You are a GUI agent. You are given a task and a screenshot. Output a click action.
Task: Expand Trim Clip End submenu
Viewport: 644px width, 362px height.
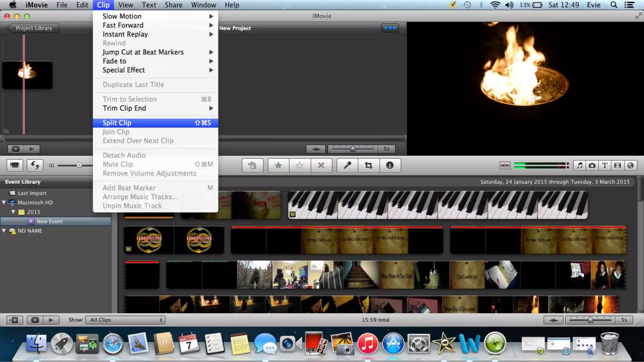click(x=155, y=108)
